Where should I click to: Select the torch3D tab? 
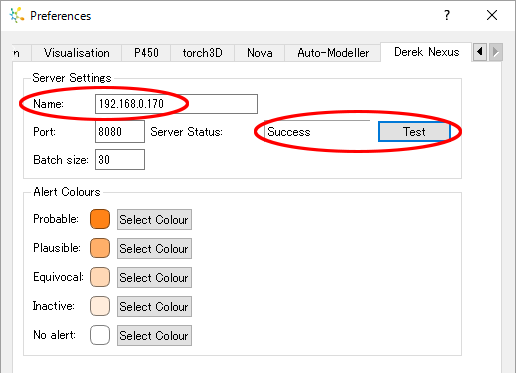pyautogui.click(x=203, y=53)
